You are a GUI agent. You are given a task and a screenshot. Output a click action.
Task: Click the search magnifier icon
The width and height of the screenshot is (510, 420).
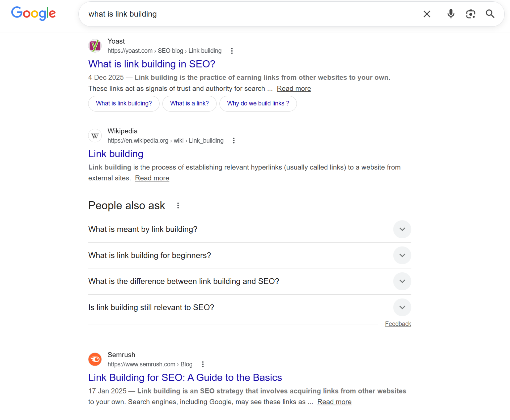click(x=490, y=14)
